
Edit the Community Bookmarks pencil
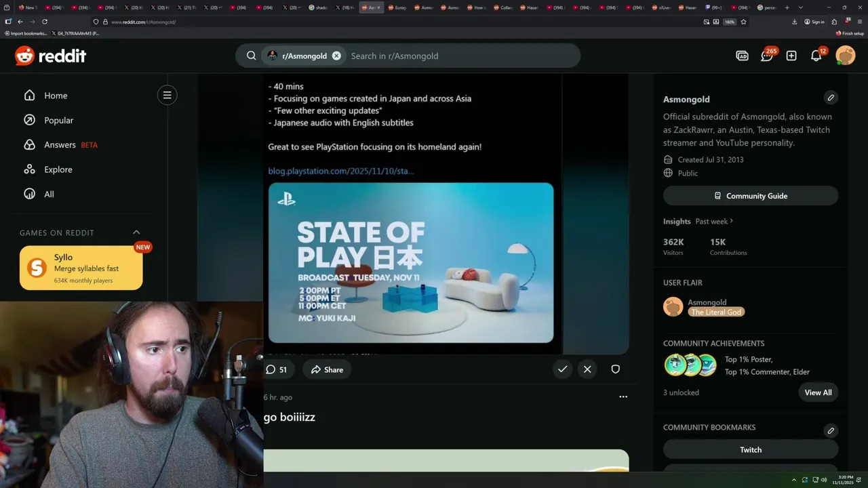[x=831, y=430]
